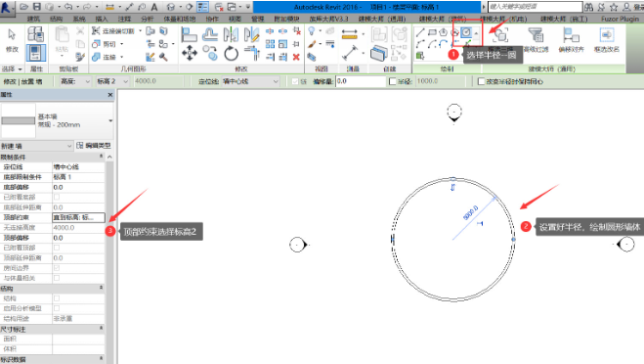Open the 插入 ribbon tab

(102, 19)
